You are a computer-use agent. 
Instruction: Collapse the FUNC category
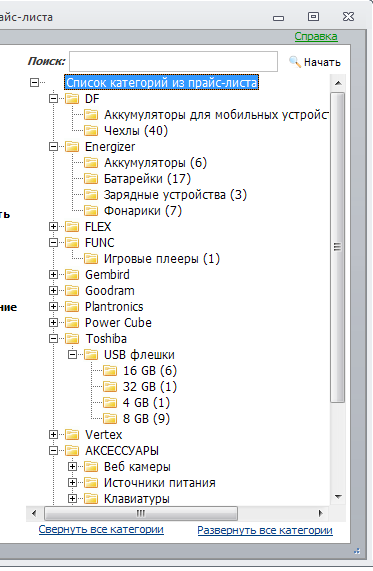(53, 243)
